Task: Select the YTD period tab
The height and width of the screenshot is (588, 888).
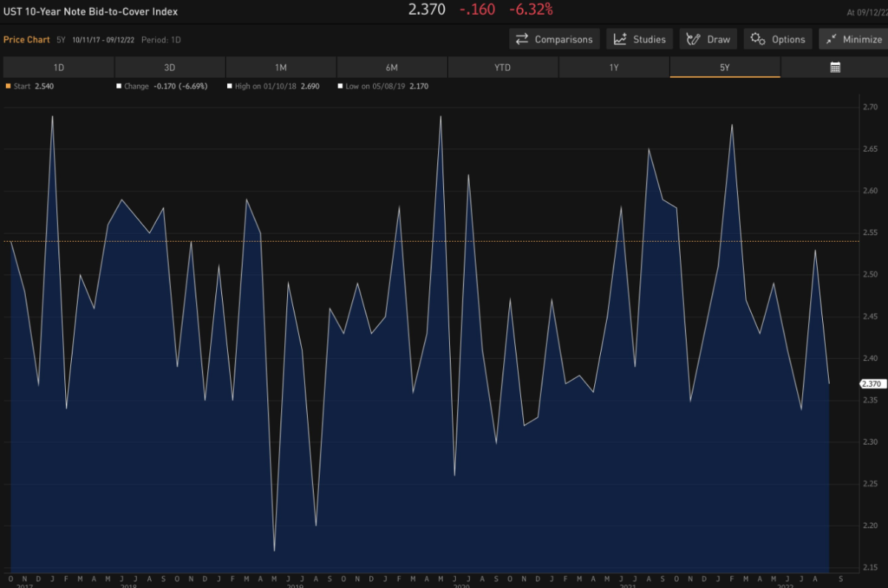Action: (502, 67)
